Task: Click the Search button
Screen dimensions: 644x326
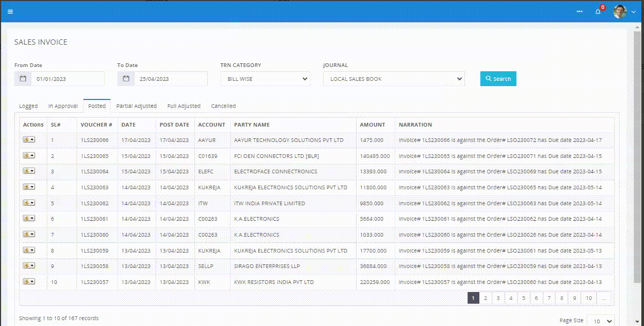Action: pos(498,79)
